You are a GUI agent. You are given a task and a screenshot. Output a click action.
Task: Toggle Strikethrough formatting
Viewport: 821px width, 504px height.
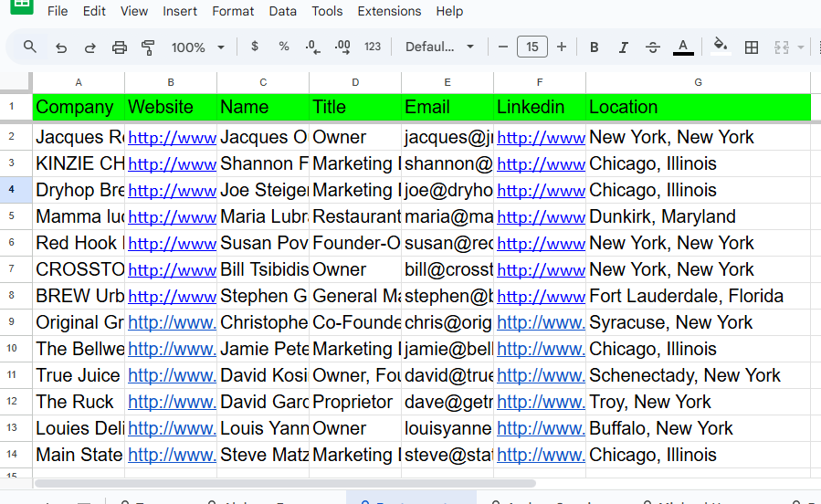click(x=652, y=47)
